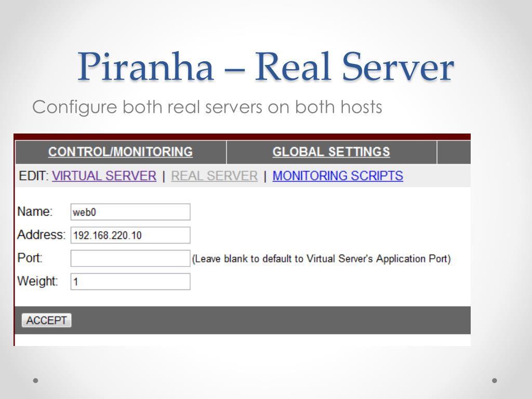Click the 'Piranha – Real Server' slide title

pos(265,66)
